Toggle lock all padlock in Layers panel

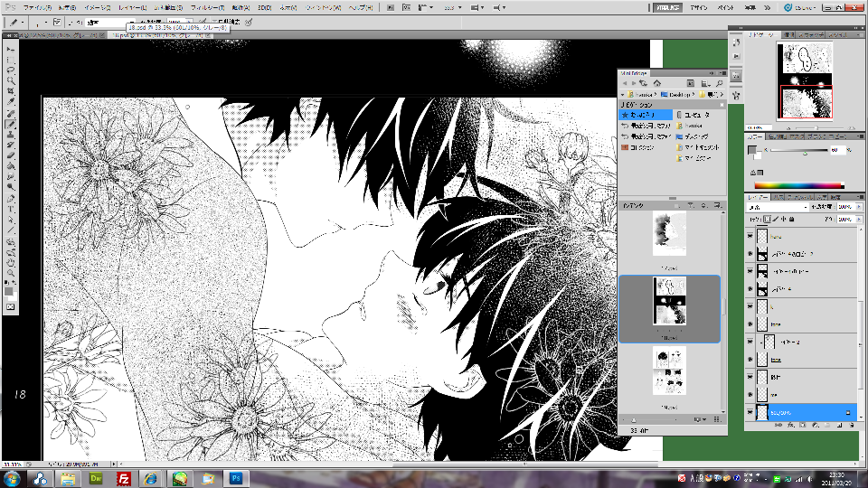tap(792, 219)
